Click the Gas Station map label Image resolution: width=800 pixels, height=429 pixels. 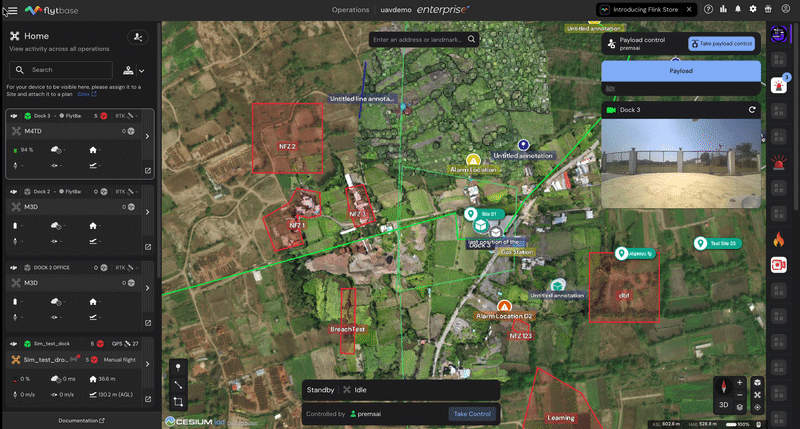517,252
